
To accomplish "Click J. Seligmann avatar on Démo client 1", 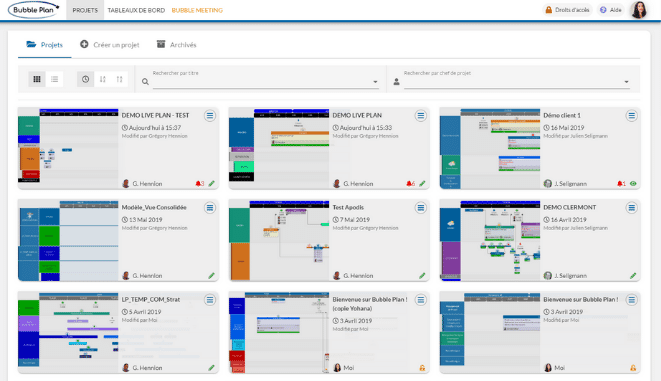I will point(548,184).
